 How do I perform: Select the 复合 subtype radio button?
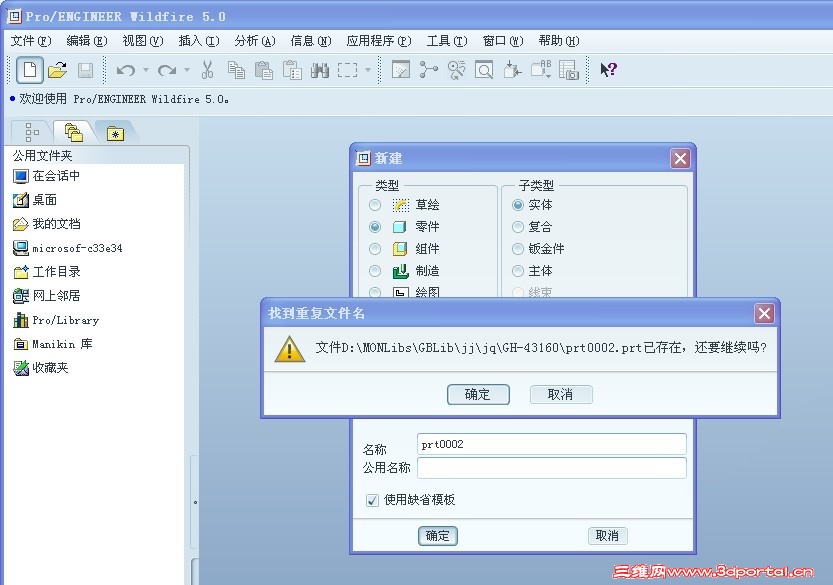[x=518, y=227]
